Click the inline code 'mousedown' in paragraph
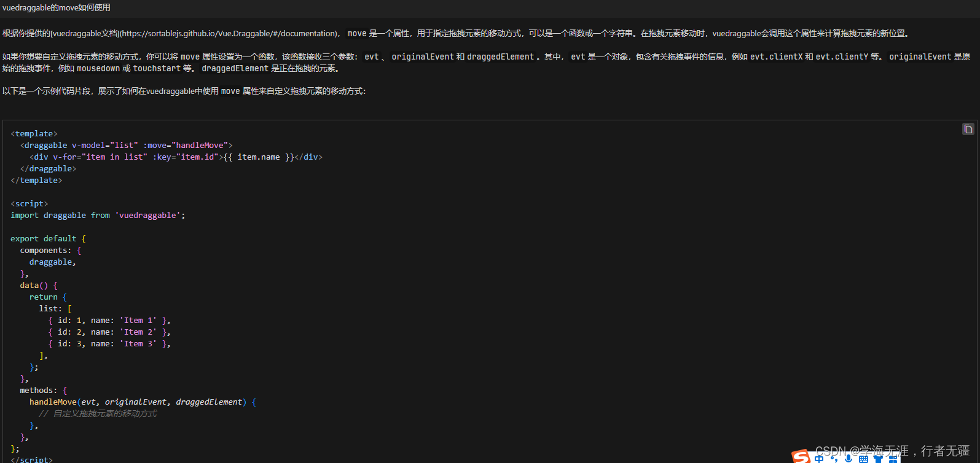This screenshot has width=980, height=463. [98, 68]
